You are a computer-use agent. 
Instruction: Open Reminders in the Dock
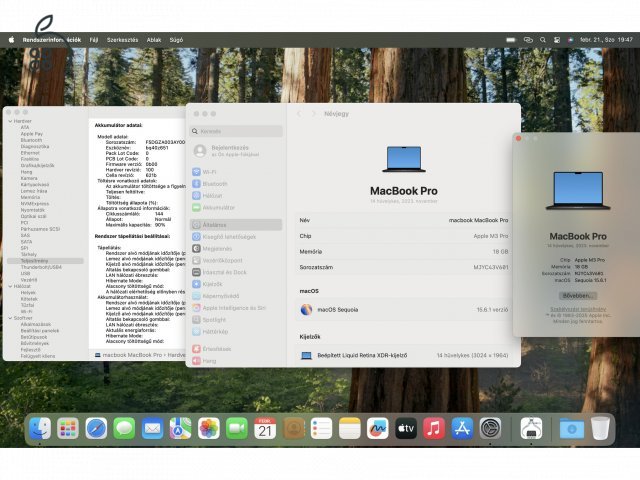pyautogui.click(x=321, y=429)
